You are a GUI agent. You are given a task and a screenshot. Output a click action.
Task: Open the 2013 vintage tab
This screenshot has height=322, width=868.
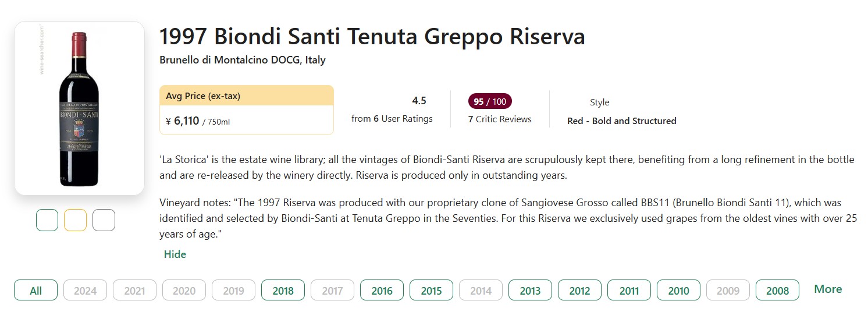pyautogui.click(x=530, y=291)
